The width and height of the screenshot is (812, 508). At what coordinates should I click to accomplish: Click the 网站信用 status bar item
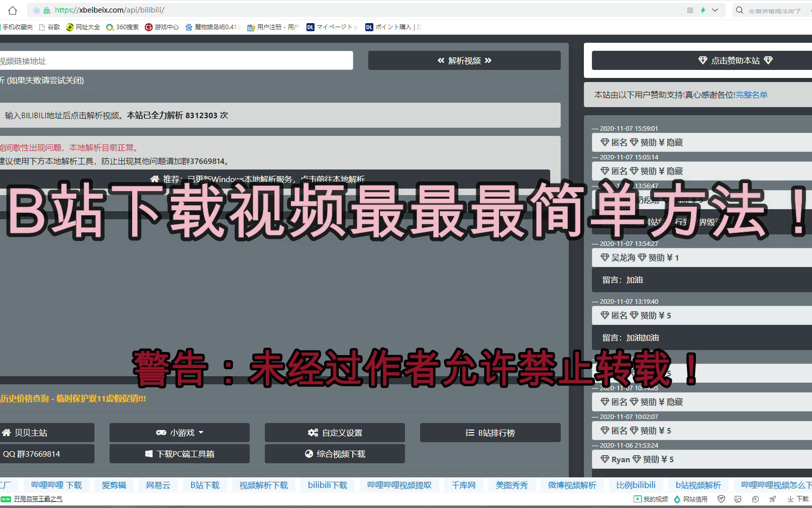691,499
